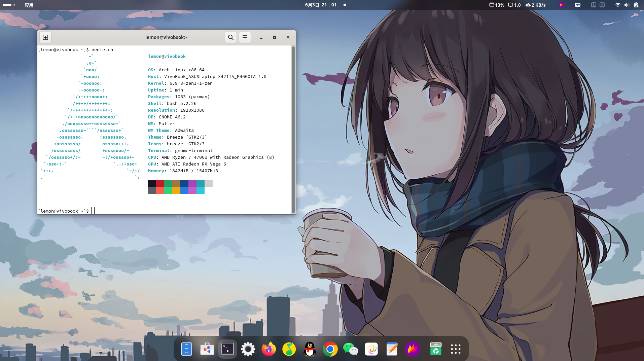Click the red color block in neofetch

(x=160, y=184)
